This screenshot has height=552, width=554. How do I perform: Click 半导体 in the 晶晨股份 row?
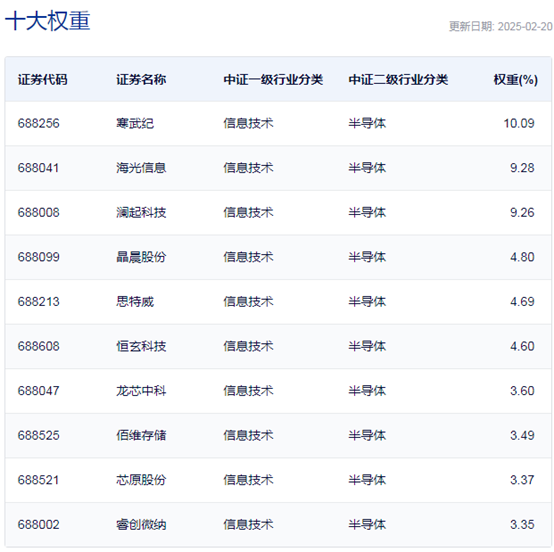[367, 257]
